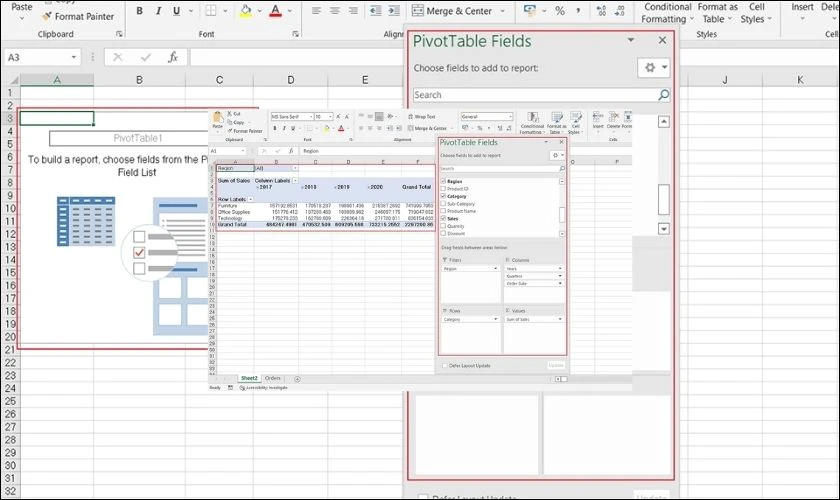Click Search field in large PivotTable Fields pane
Screen dimensions: 840x500
541,95
